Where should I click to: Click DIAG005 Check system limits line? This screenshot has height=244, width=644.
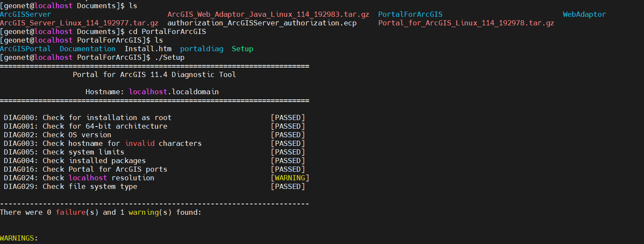click(x=64, y=152)
